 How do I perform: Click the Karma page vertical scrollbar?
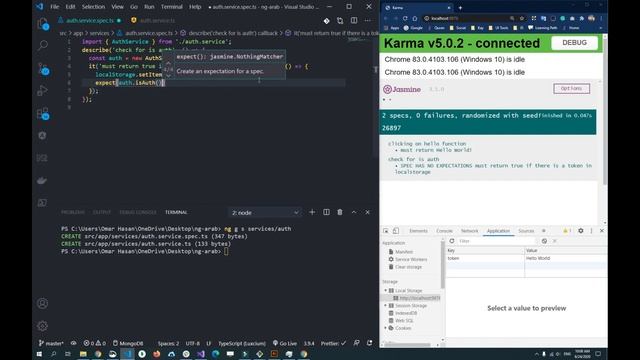point(604,110)
